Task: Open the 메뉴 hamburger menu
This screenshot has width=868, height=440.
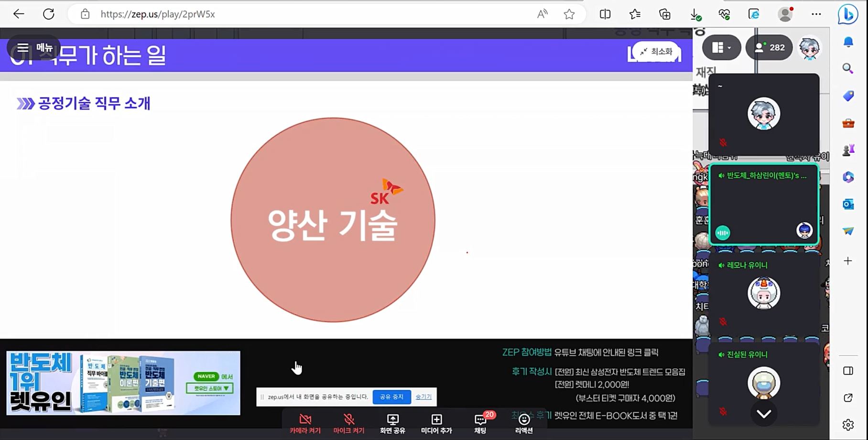Action: pyautogui.click(x=33, y=48)
